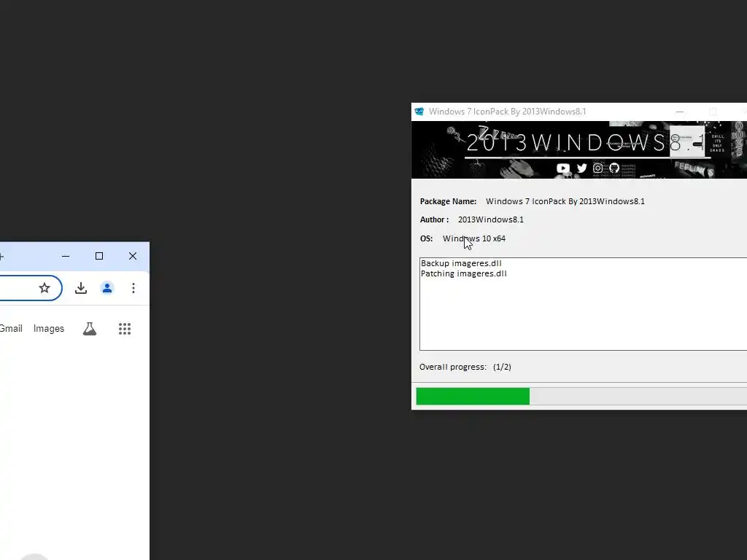
Task: Click the 'Overall progress: (1/2)' label
Action: click(x=465, y=367)
